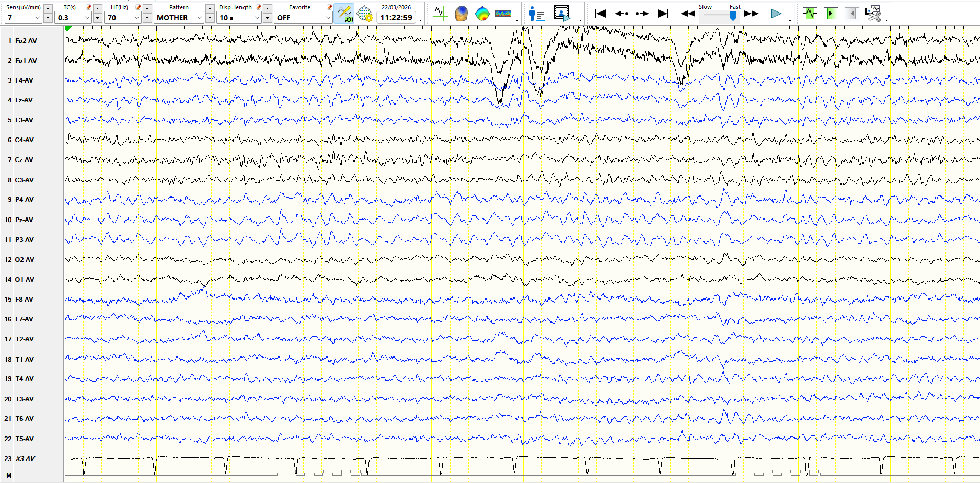Select the Pz-AV channel label
Image resolution: width=980 pixels, height=483 pixels.
(x=24, y=220)
